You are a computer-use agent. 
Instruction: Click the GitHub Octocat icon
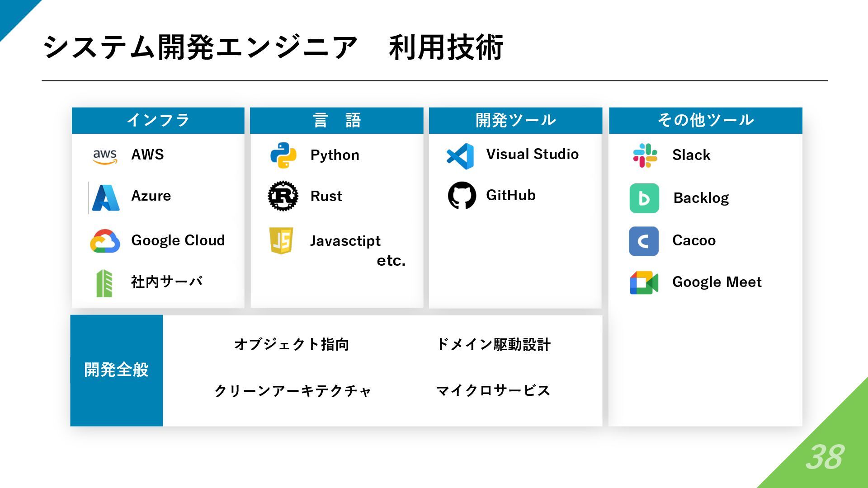tap(462, 196)
